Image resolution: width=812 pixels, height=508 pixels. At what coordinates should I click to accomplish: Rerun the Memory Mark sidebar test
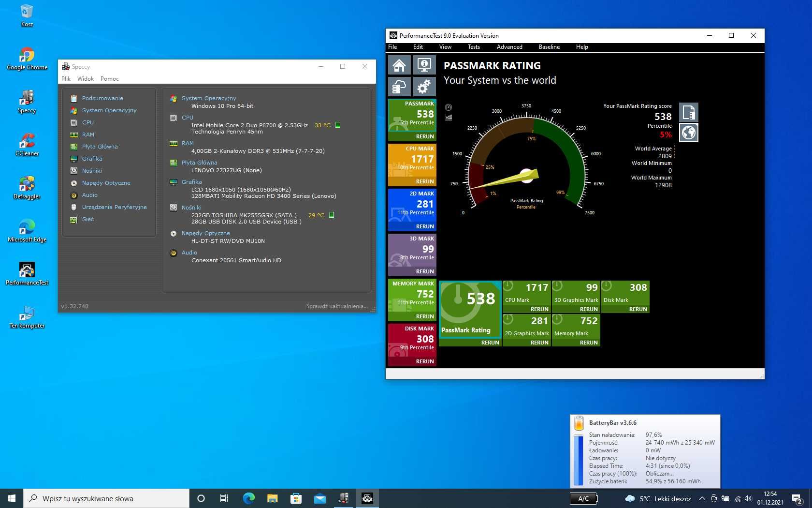click(425, 316)
